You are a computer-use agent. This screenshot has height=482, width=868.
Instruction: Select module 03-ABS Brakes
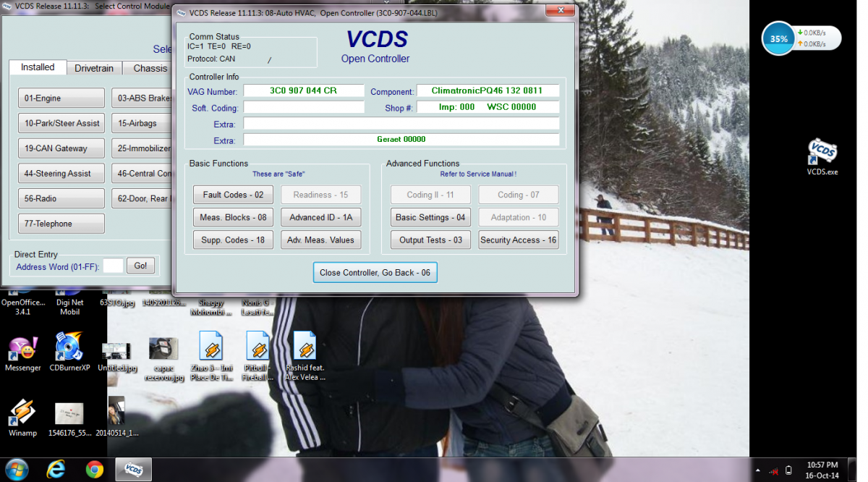142,98
